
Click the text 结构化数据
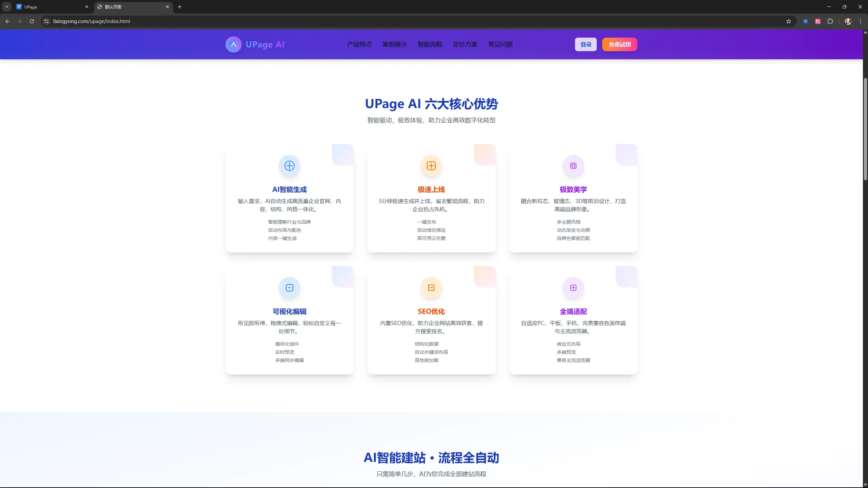(427, 344)
